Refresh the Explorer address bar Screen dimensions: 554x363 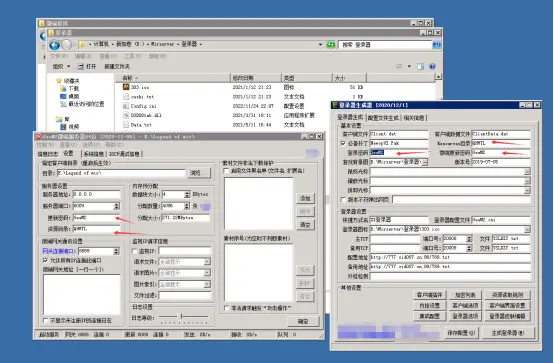[x=331, y=45]
